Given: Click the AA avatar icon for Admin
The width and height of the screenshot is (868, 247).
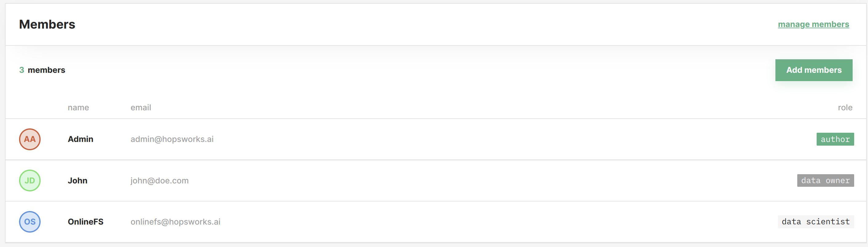Looking at the screenshot, I should [x=30, y=139].
